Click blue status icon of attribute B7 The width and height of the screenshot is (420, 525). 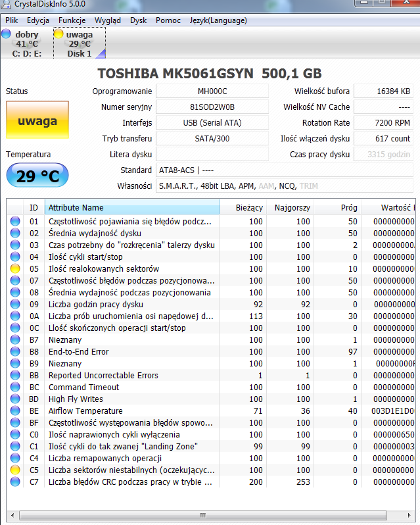15,339
